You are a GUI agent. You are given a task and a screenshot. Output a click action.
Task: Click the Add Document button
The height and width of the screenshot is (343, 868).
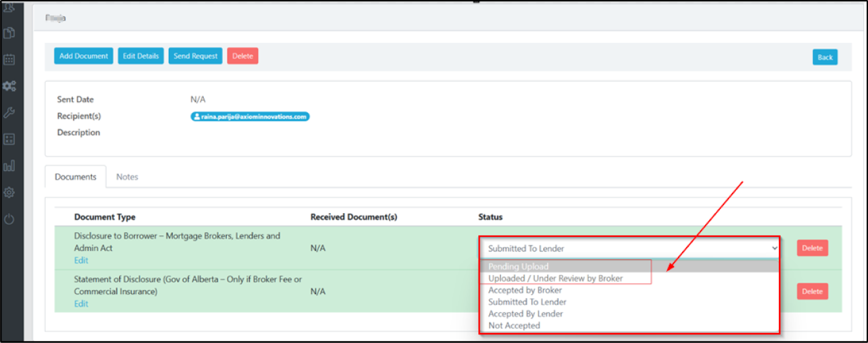83,56
